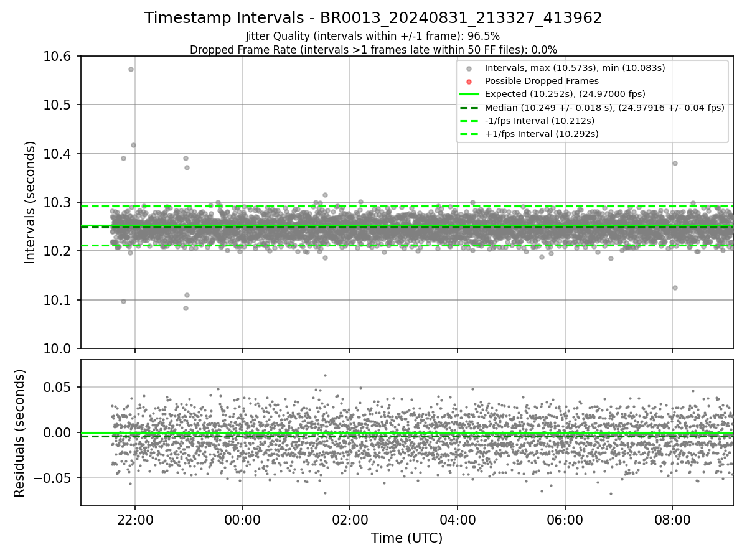This screenshot has width=747, height=560.
Task: Click the 'Dropped Frame Rate' subtitle line
Action: 374,50
